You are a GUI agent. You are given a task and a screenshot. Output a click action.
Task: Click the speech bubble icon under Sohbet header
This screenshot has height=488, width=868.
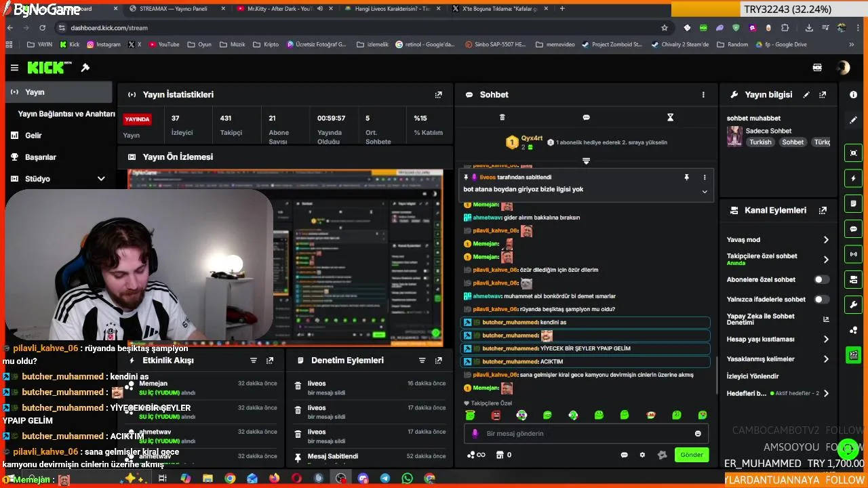tap(586, 117)
